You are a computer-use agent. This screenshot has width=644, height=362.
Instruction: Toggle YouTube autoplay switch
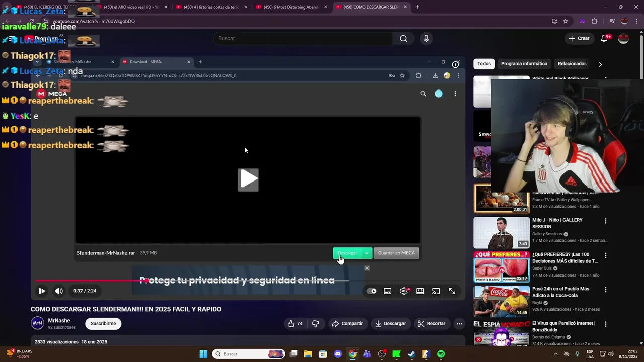(x=371, y=291)
